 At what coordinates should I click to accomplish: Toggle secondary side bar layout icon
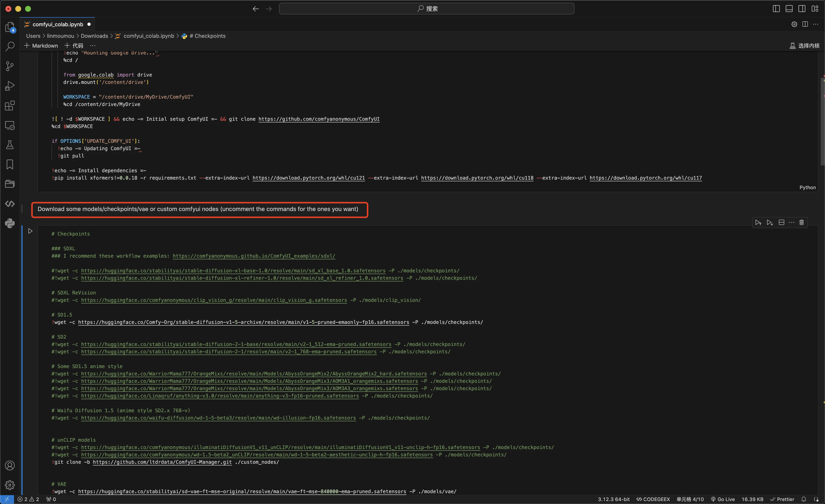point(802,9)
